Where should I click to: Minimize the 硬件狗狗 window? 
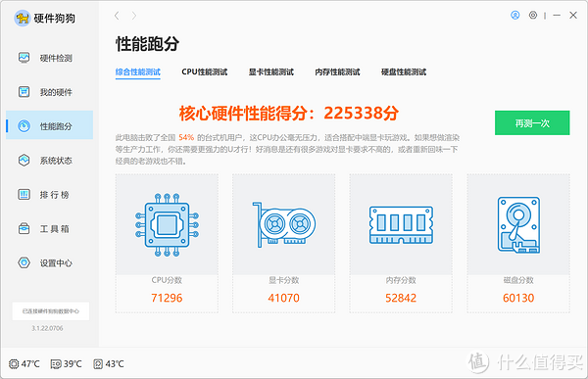click(x=557, y=15)
